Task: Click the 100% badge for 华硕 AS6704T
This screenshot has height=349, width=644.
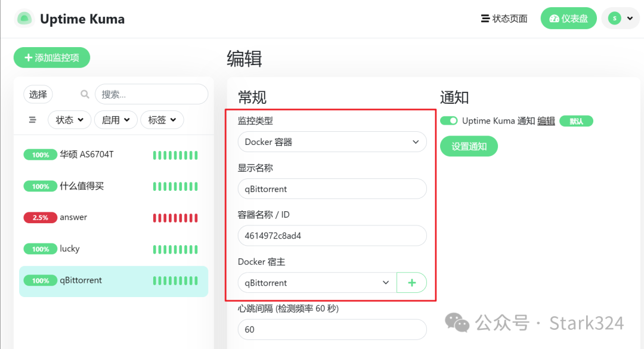Action: 41,155
